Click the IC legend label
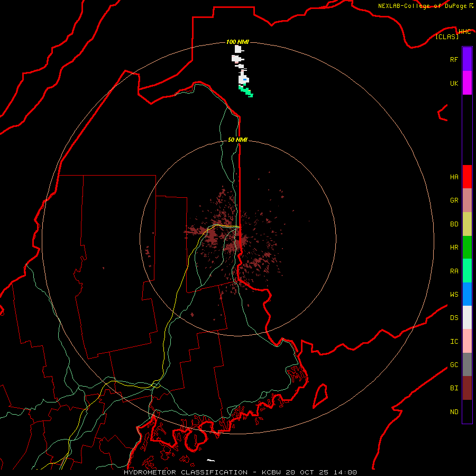 pos(454,342)
